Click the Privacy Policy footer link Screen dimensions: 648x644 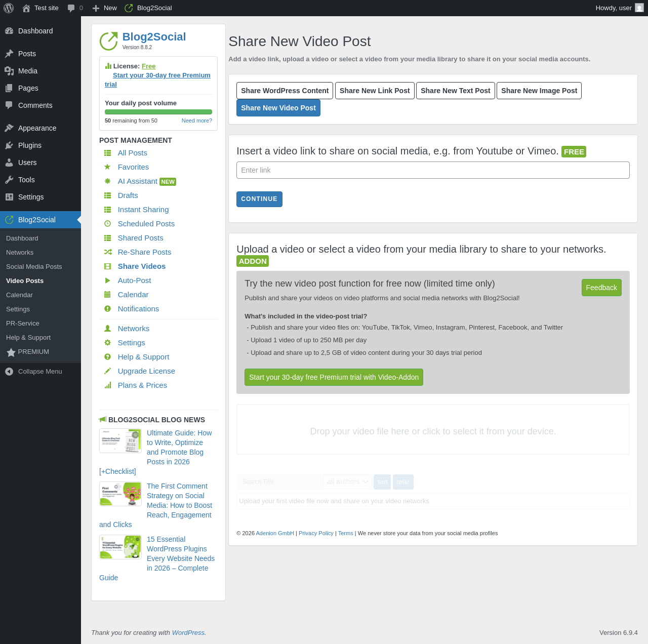[316, 533]
